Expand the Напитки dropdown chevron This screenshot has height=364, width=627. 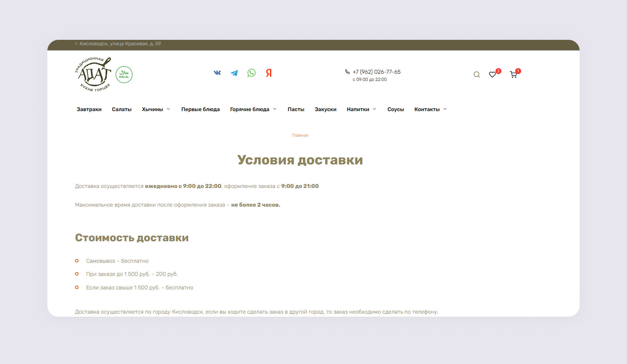375,109
